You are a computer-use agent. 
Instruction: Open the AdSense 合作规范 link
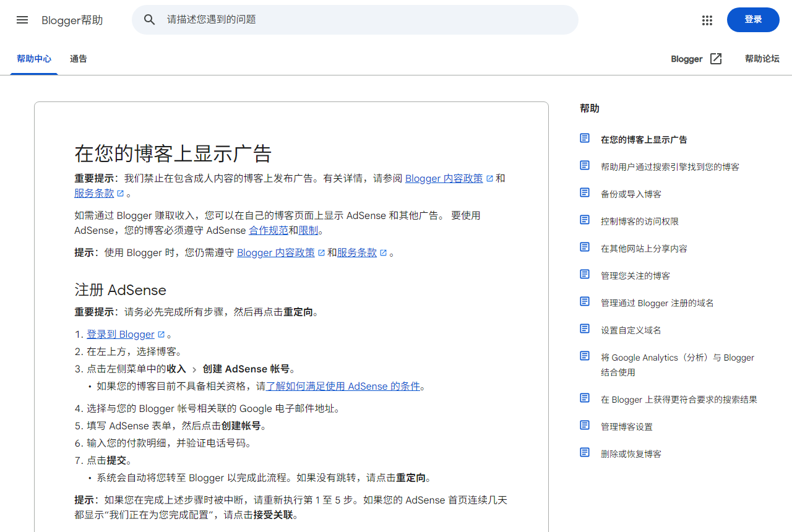[x=269, y=230]
